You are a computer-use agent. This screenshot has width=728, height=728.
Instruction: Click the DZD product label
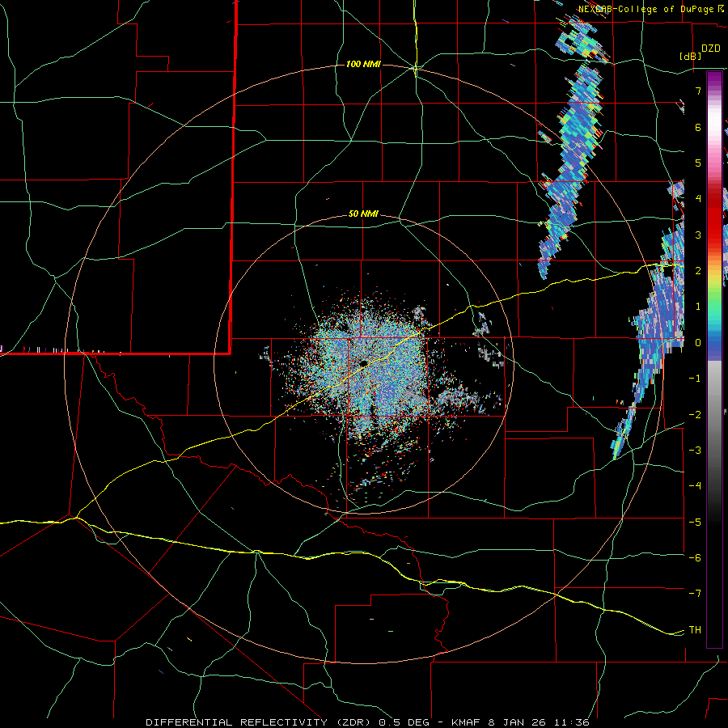pos(711,49)
